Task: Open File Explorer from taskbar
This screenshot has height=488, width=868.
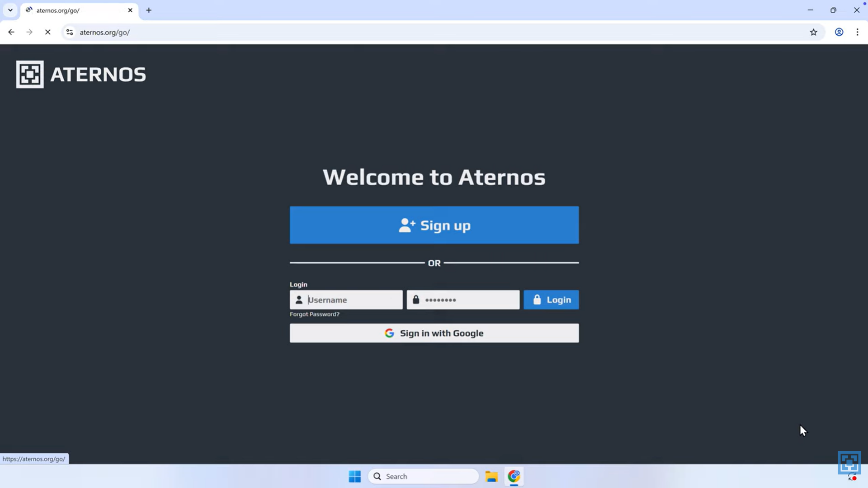Action: (491, 476)
